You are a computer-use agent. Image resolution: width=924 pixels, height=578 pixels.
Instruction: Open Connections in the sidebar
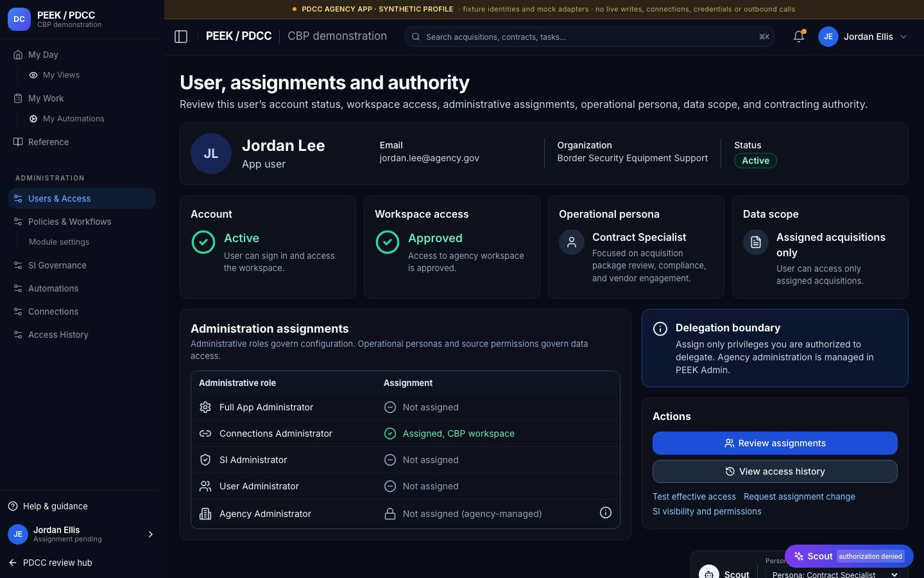[x=81, y=311]
